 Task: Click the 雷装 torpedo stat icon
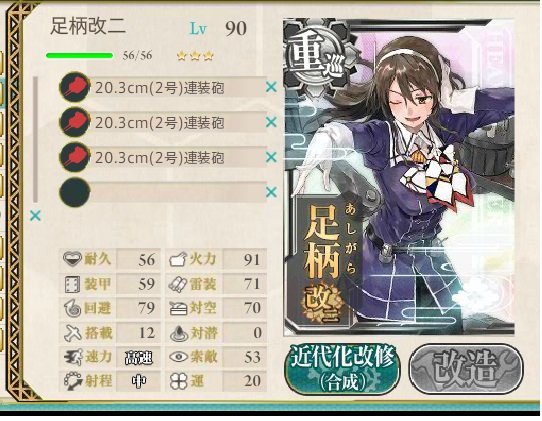pyautogui.click(x=178, y=284)
